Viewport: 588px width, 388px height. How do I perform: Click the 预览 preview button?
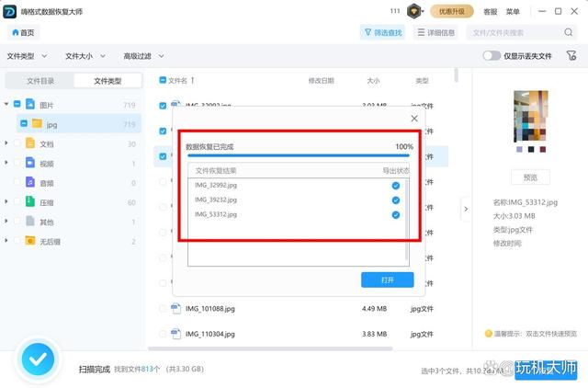coord(530,177)
